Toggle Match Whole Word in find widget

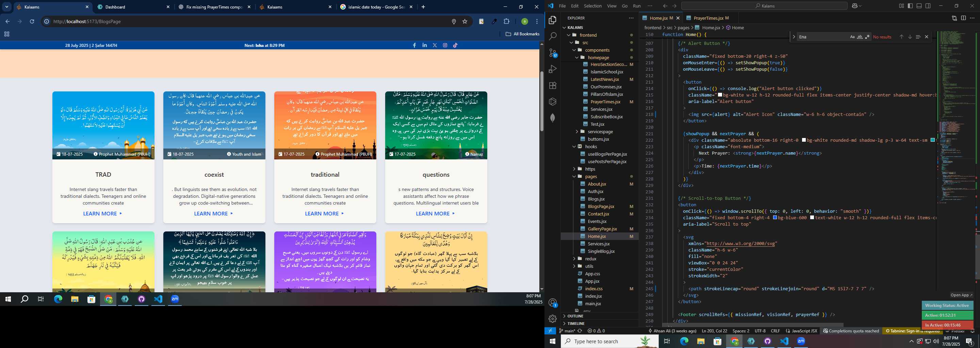click(x=860, y=37)
